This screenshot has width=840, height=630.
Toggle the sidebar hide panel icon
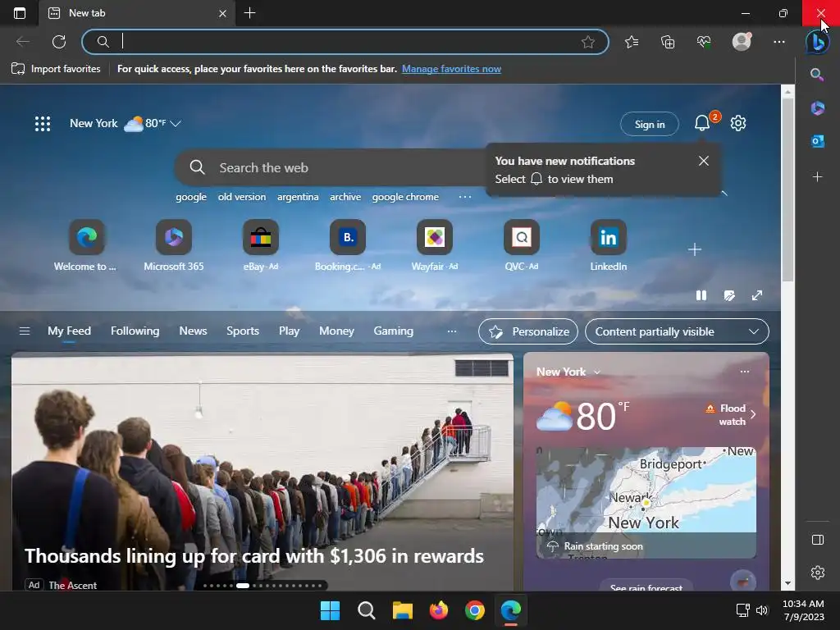818,540
